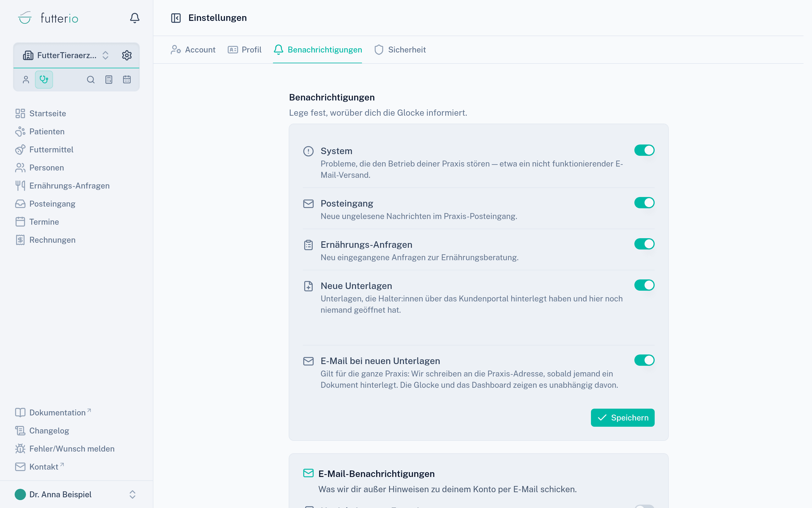Viewport: 812px width, 508px height.
Task: Switch to Profil tab
Action: [245, 50]
